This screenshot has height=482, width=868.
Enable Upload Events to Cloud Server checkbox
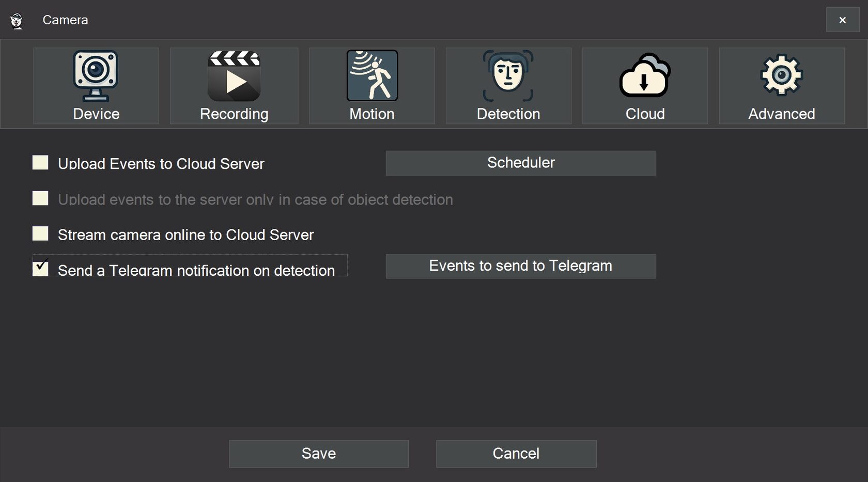(x=40, y=163)
